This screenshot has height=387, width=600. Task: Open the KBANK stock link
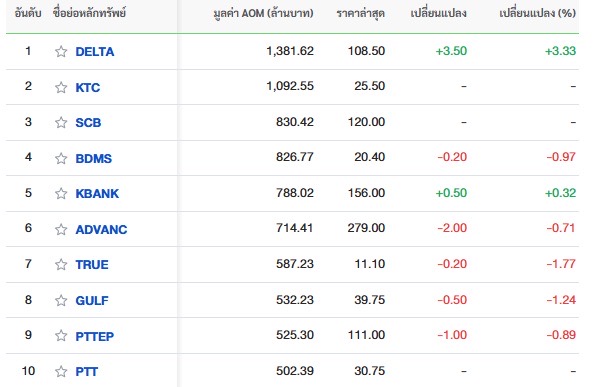pyautogui.click(x=97, y=194)
